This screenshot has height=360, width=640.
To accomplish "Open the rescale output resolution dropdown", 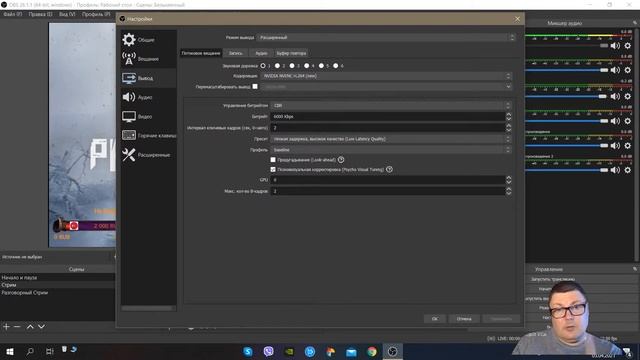I will [x=386, y=87].
